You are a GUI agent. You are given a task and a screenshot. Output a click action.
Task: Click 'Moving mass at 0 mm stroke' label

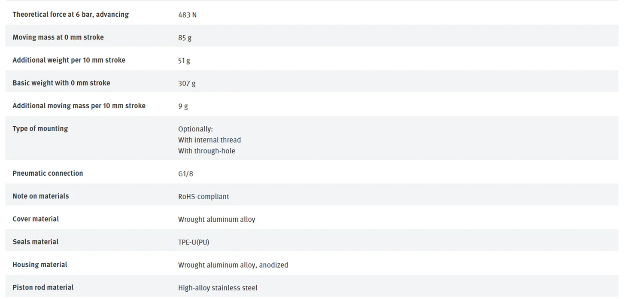[58, 37]
